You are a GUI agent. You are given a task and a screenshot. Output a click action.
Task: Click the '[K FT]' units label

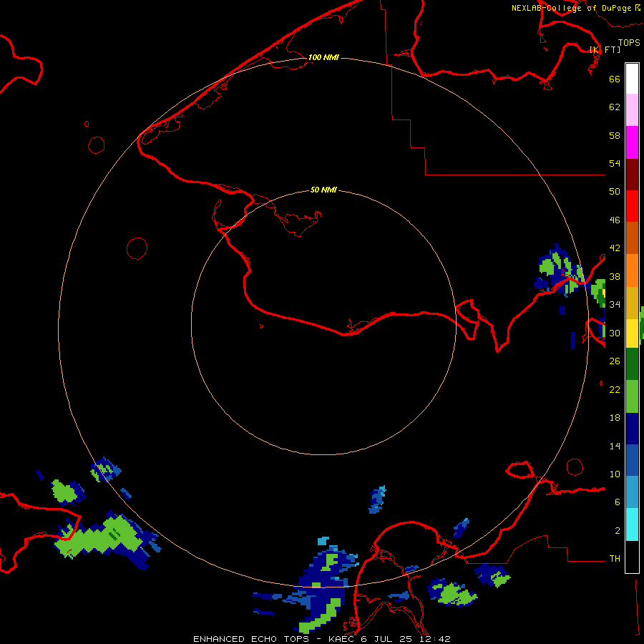click(x=605, y=49)
